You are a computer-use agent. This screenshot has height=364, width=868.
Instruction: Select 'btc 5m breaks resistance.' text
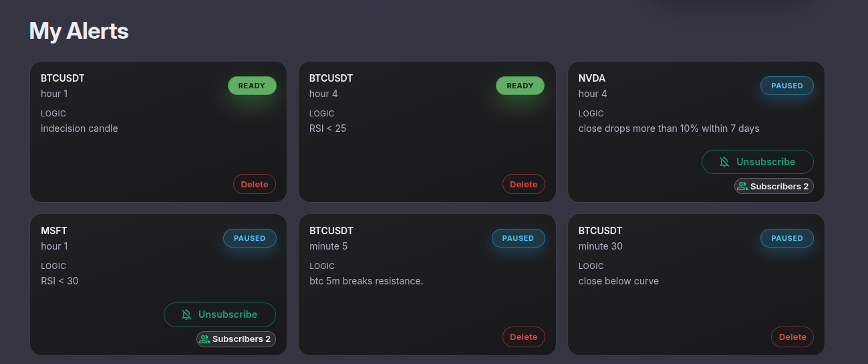(366, 281)
